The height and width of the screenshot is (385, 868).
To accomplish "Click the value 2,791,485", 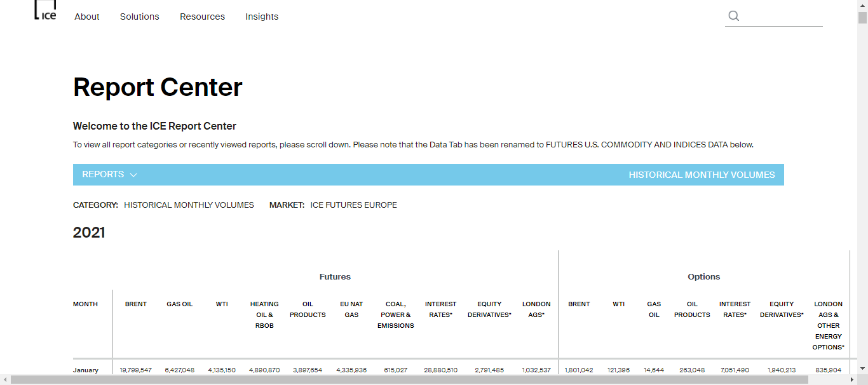I will (489, 370).
